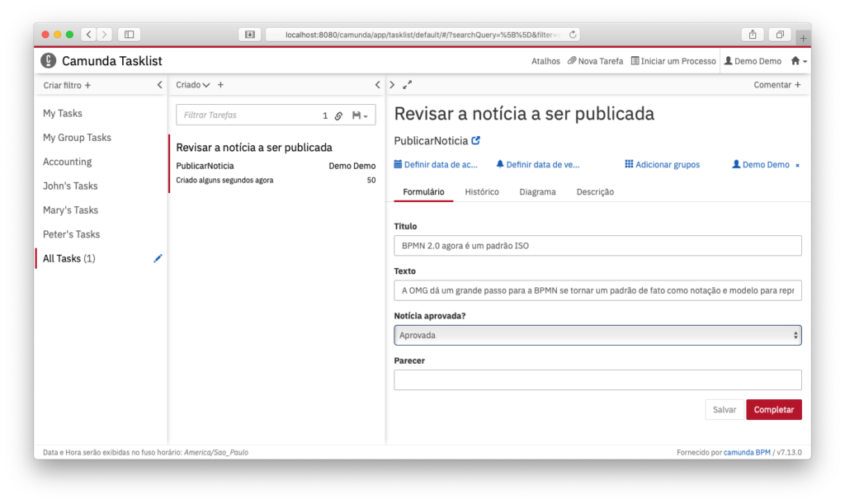Click the Safari share icon in the toolbar
This screenshot has height=504, width=845.
[x=752, y=35]
